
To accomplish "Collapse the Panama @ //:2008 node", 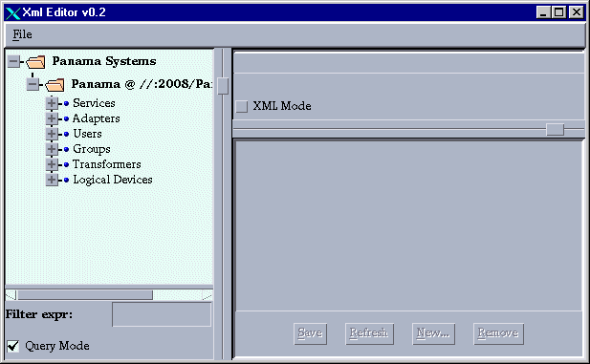I will (x=33, y=84).
